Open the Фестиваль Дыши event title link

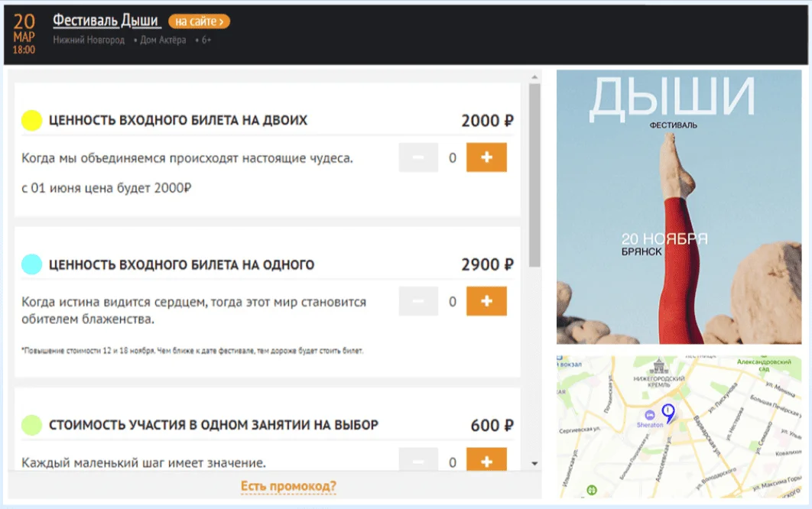point(106,21)
